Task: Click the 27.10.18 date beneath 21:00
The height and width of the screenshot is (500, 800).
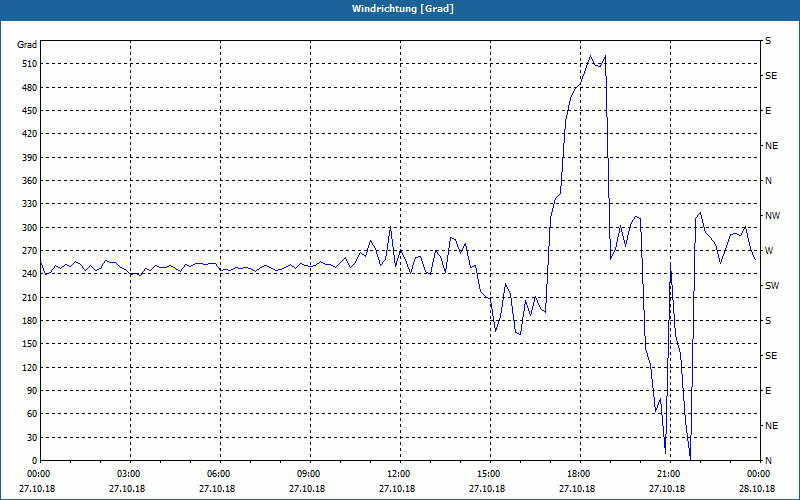Action: tap(666, 489)
